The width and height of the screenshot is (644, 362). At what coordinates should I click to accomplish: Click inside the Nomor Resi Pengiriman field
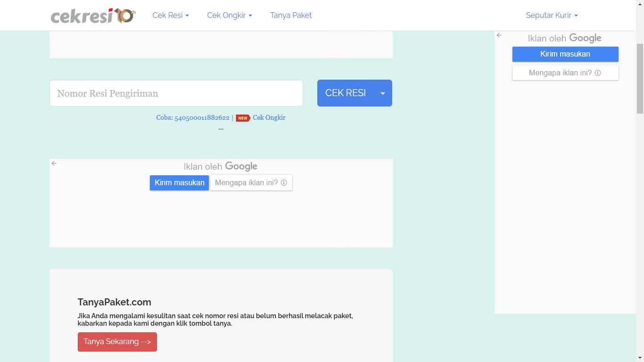(x=176, y=93)
